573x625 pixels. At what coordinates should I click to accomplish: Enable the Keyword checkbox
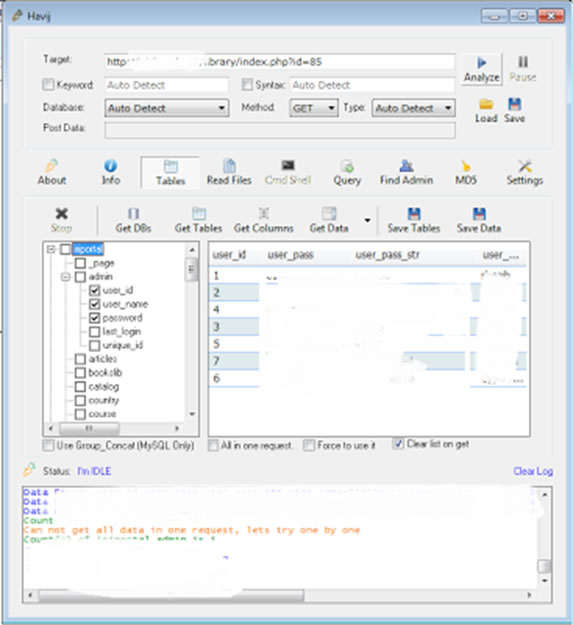(48, 85)
